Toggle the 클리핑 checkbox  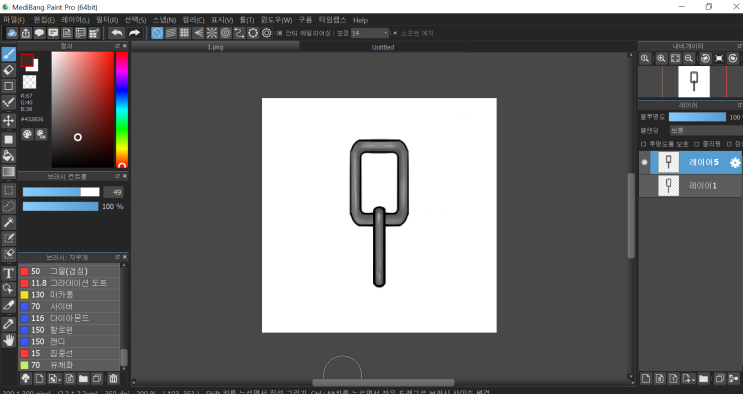(697, 144)
